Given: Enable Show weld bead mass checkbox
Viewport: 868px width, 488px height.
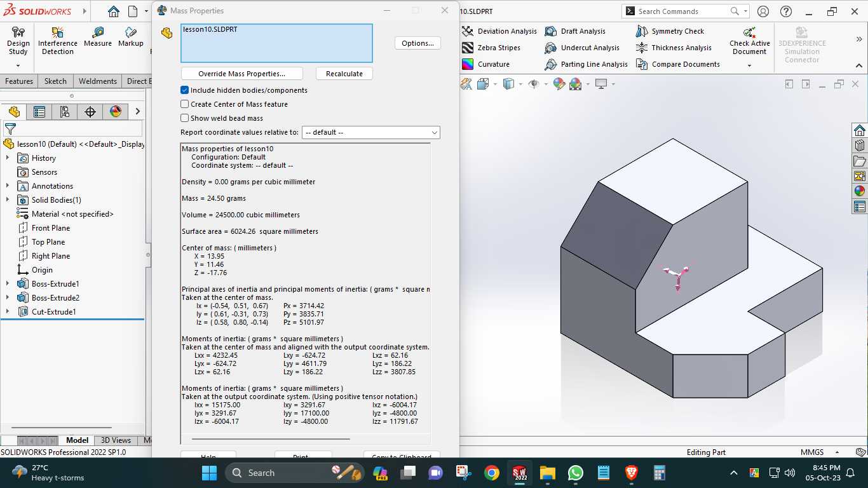Looking at the screenshot, I should (185, 118).
